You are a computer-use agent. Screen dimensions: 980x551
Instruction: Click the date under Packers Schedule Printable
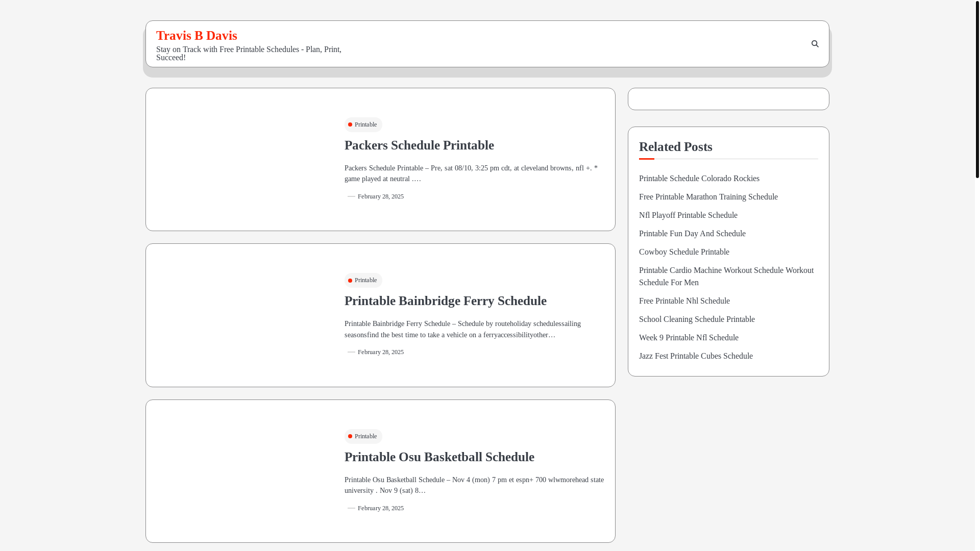click(x=380, y=196)
